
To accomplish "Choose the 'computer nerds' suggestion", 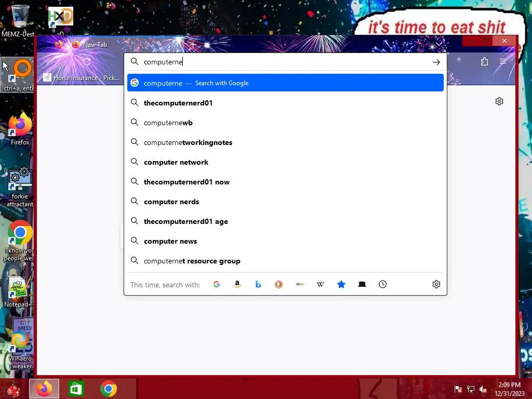I will 285,202.
